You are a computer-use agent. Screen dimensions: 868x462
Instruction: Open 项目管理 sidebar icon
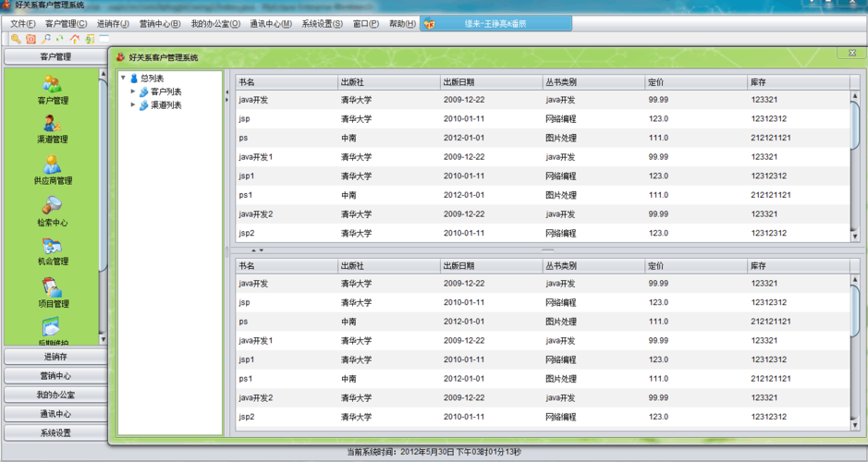click(x=52, y=287)
